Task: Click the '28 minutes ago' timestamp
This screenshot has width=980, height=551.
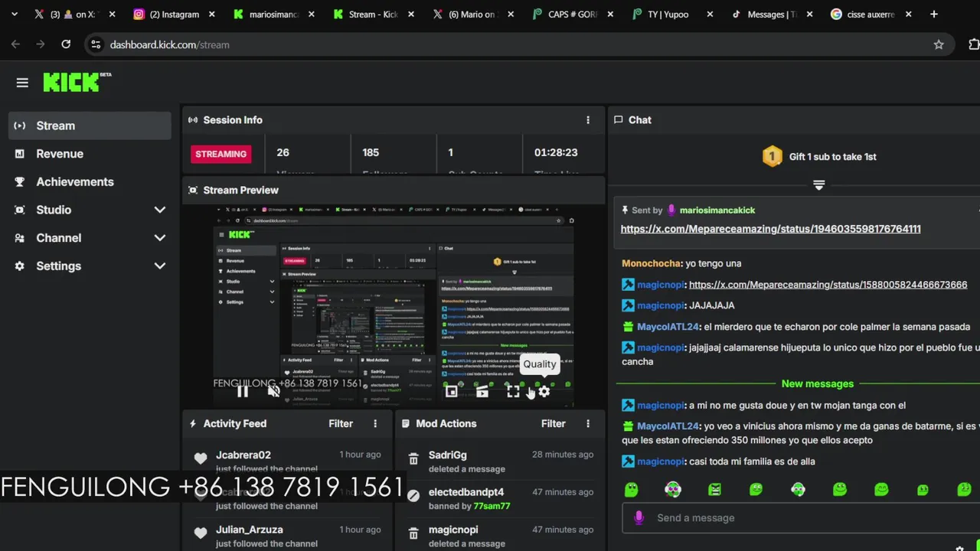Action: (x=563, y=455)
